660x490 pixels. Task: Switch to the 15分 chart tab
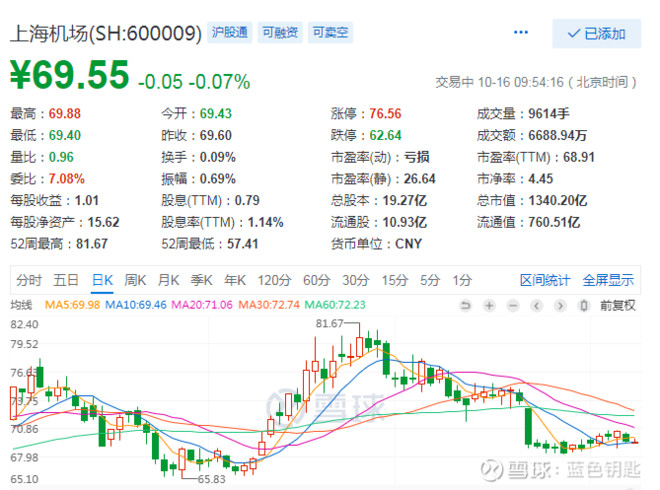pyautogui.click(x=395, y=280)
